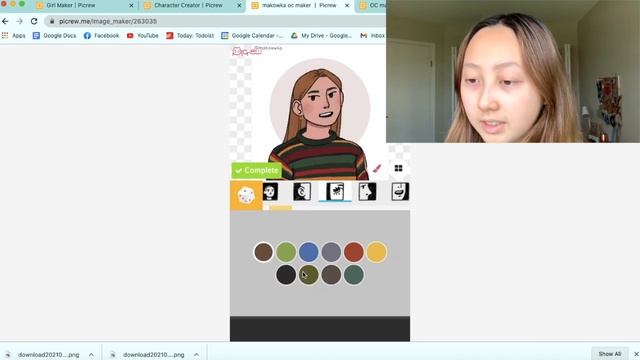Expand the second download's options chevron
The width and height of the screenshot is (640, 360).
tap(196, 355)
